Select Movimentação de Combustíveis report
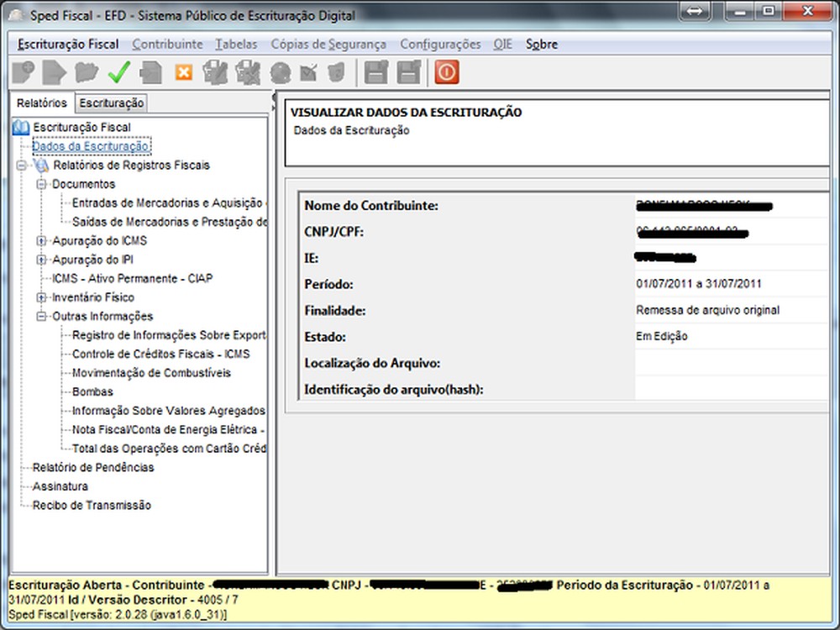This screenshot has width=840, height=630. click(151, 373)
